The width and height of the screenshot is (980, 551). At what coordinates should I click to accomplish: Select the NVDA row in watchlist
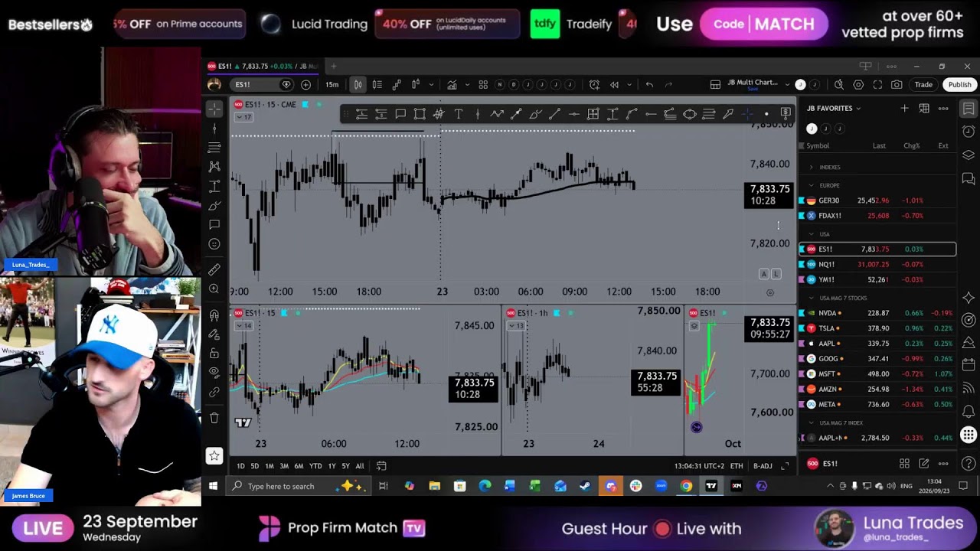tap(877, 313)
